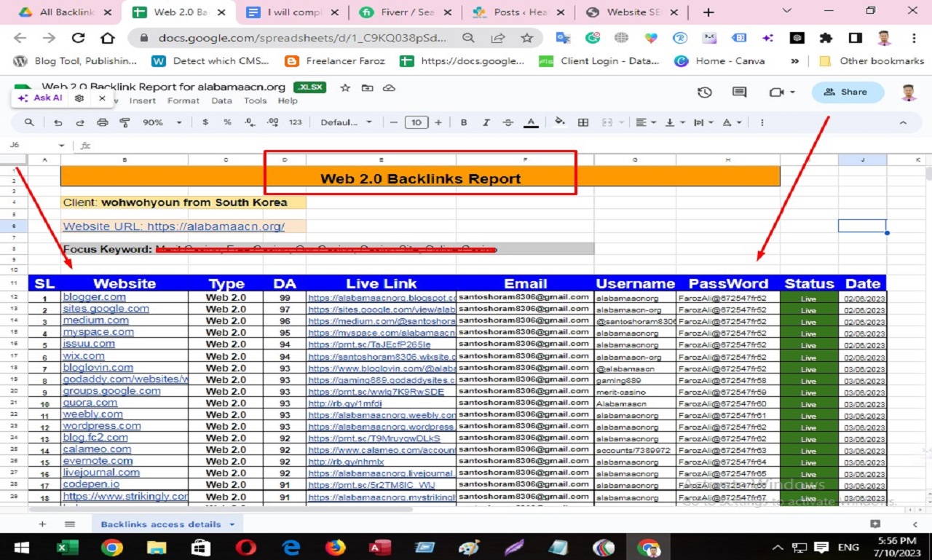Image resolution: width=932 pixels, height=560 pixels.
Task: Bookmark this page with star icon
Action: click(526, 39)
